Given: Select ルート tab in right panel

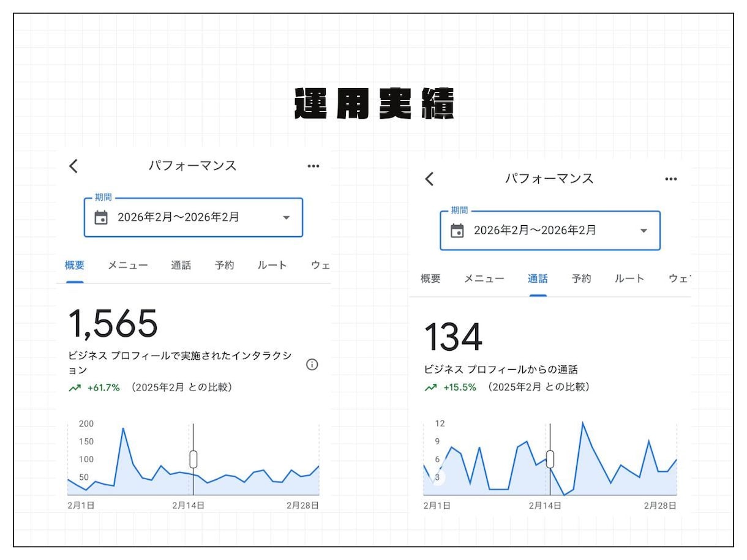Looking at the screenshot, I should click(629, 278).
